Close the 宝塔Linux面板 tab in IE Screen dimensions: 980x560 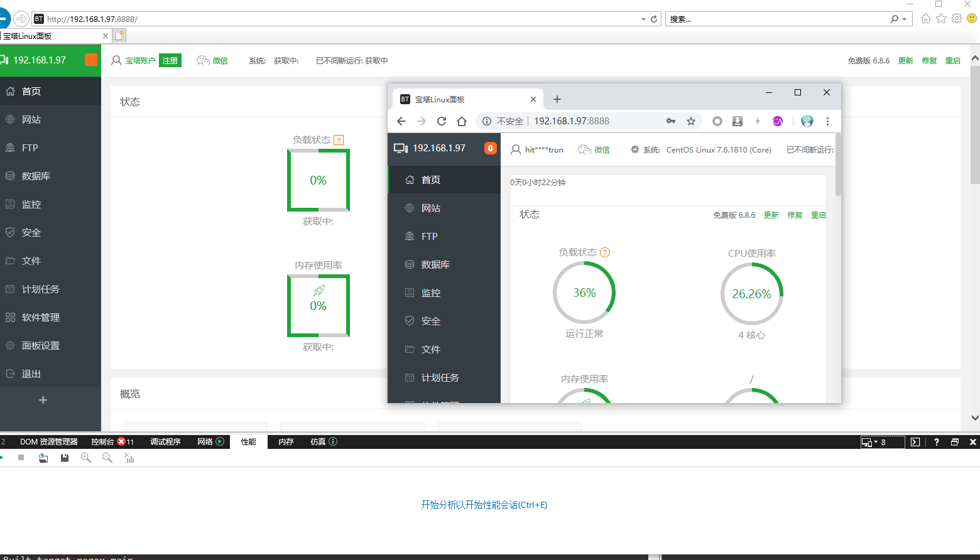click(106, 36)
